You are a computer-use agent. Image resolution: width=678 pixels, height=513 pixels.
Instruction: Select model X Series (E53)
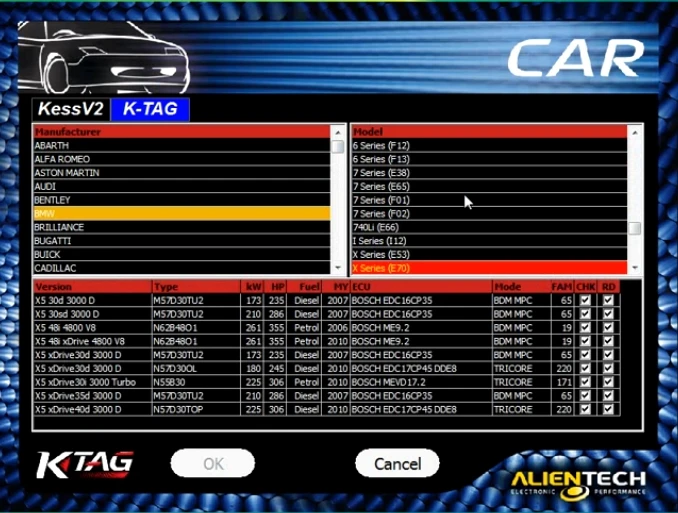tap(489, 254)
